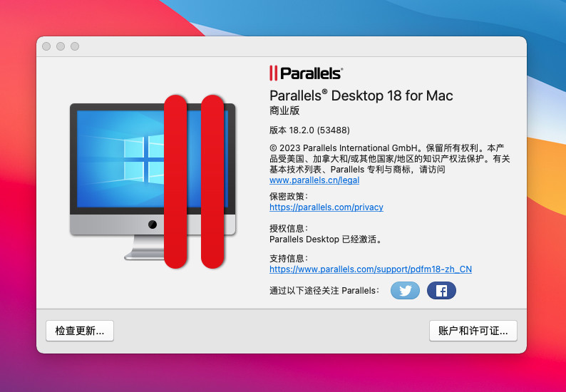Screen dimensions: 566x392
Task: Click the iMac stand in the app artwork
Action: coord(145,247)
